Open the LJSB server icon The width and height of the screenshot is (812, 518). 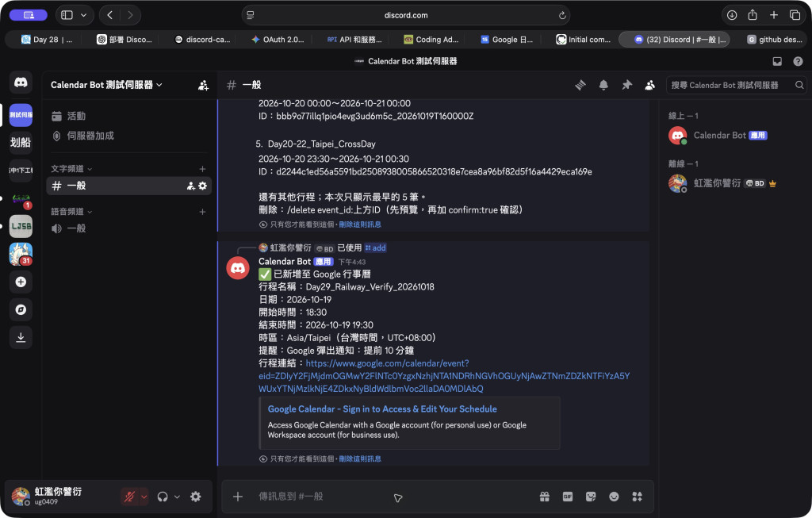21,226
